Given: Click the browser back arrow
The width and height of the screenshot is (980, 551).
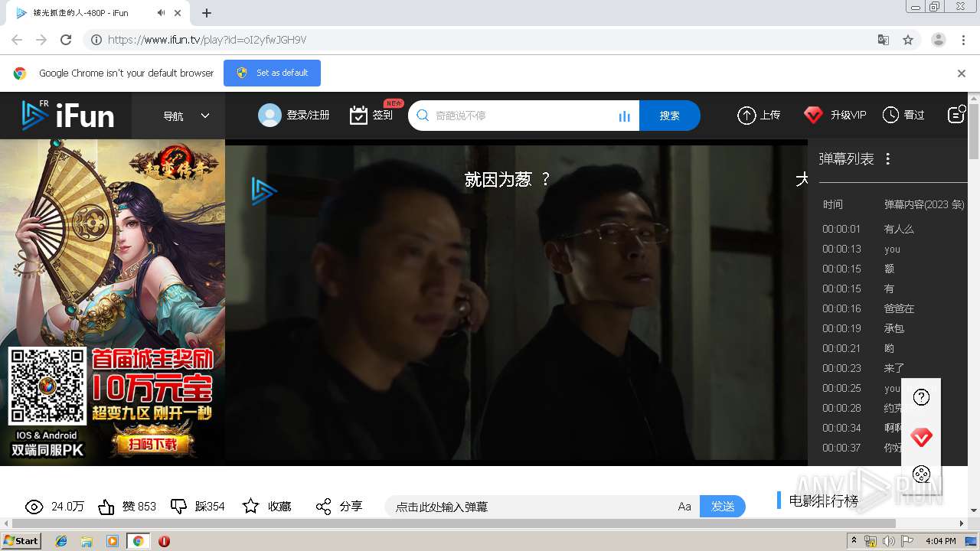Looking at the screenshot, I should point(17,40).
